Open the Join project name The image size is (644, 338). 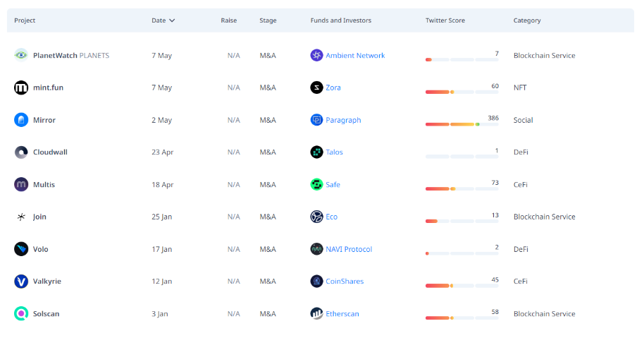point(39,217)
